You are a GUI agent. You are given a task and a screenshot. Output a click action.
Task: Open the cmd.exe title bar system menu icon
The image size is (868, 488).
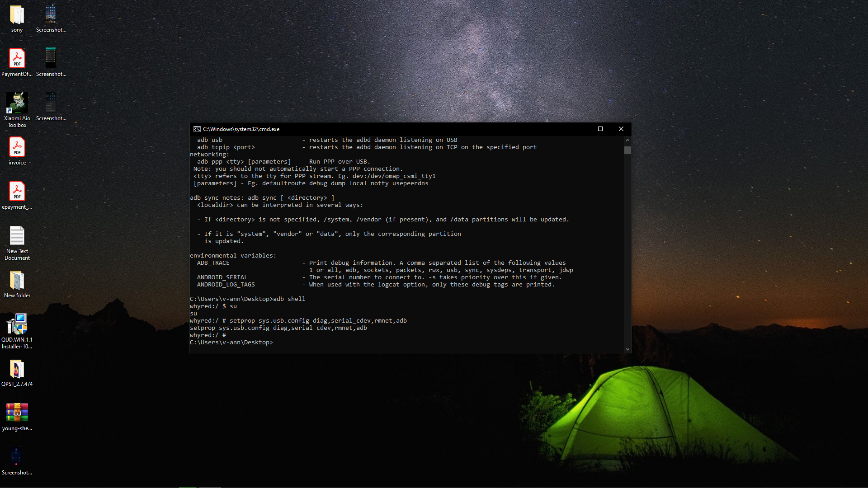[x=197, y=129]
